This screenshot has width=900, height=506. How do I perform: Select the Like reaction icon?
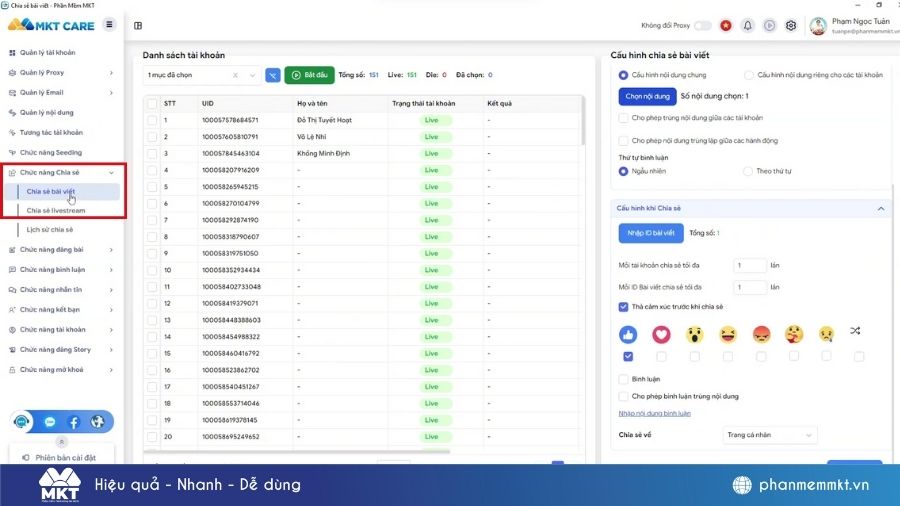pyautogui.click(x=628, y=334)
